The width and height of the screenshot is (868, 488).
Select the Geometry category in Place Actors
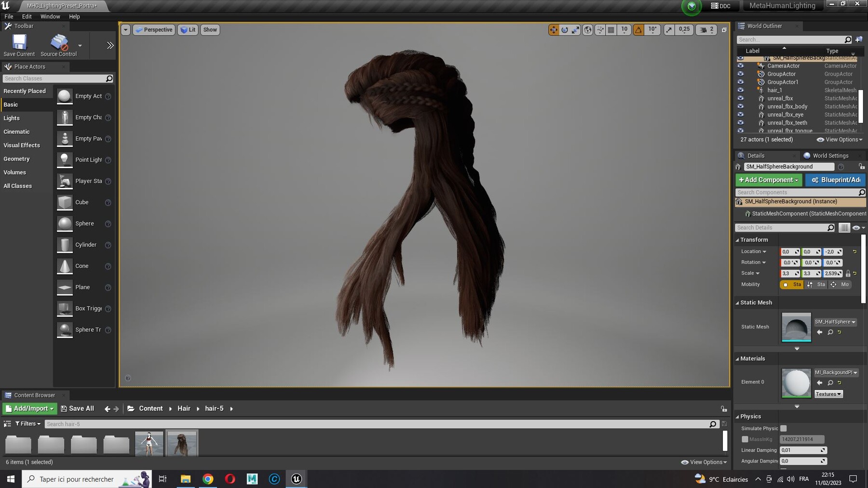point(16,158)
